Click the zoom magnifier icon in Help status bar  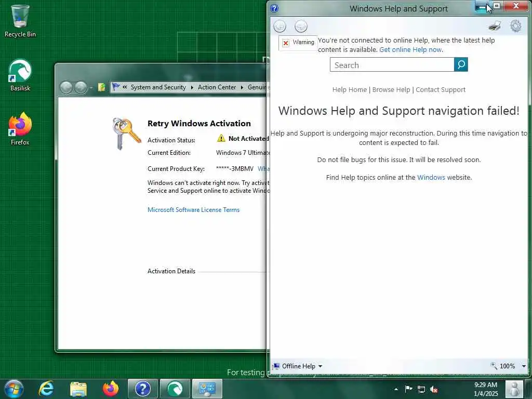coord(494,365)
